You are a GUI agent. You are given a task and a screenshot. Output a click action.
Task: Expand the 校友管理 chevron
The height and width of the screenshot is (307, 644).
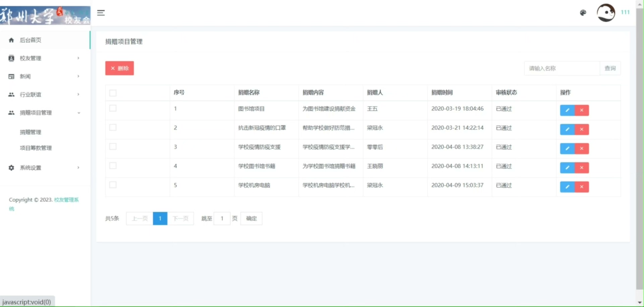(78, 58)
